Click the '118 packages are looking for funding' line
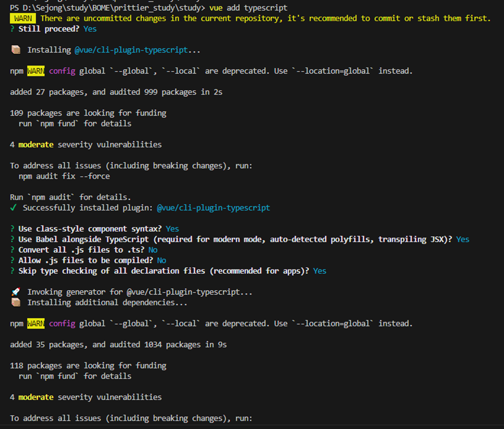 click(x=88, y=366)
